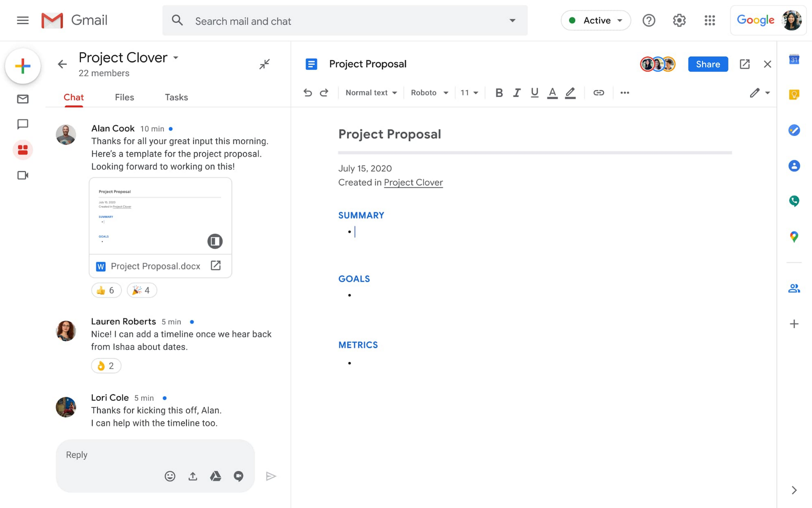The height and width of the screenshot is (508, 812).
Task: Click the Reply input field
Action: pyautogui.click(x=155, y=455)
